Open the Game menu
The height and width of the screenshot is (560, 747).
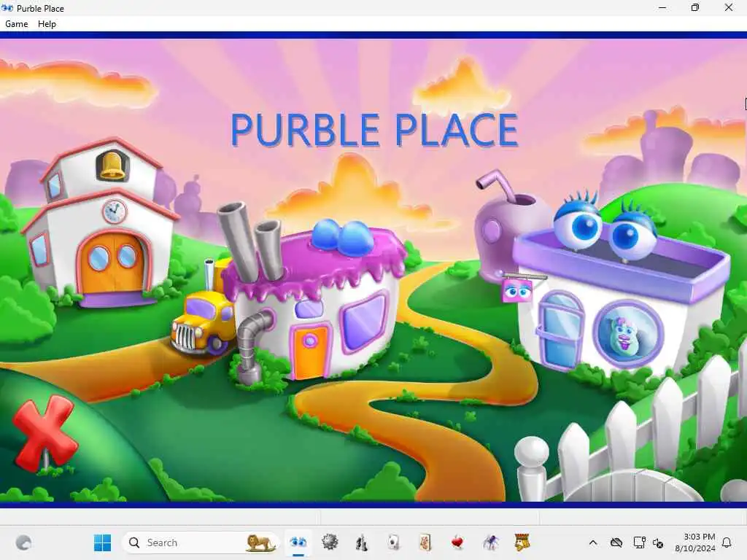16,24
